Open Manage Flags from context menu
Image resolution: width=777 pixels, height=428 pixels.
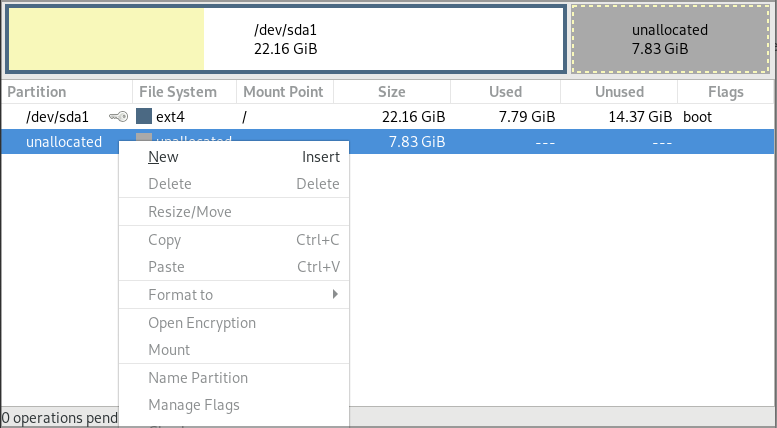tap(194, 405)
